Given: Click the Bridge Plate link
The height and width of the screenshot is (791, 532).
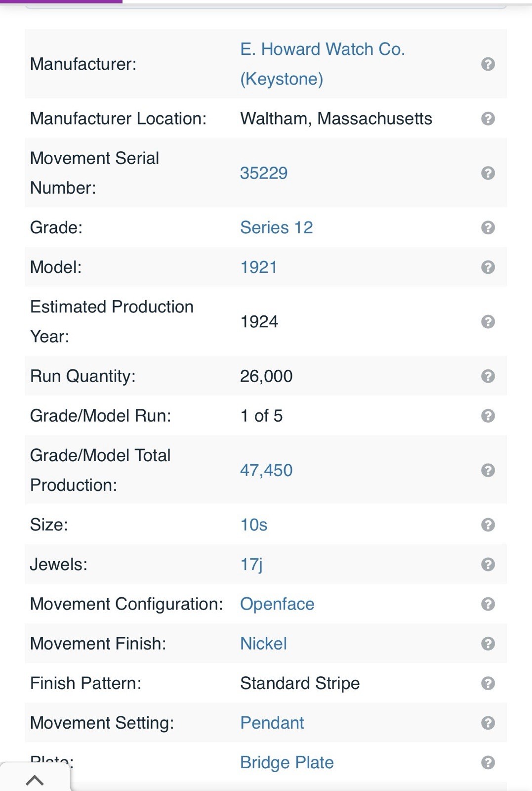Looking at the screenshot, I should click(x=286, y=762).
